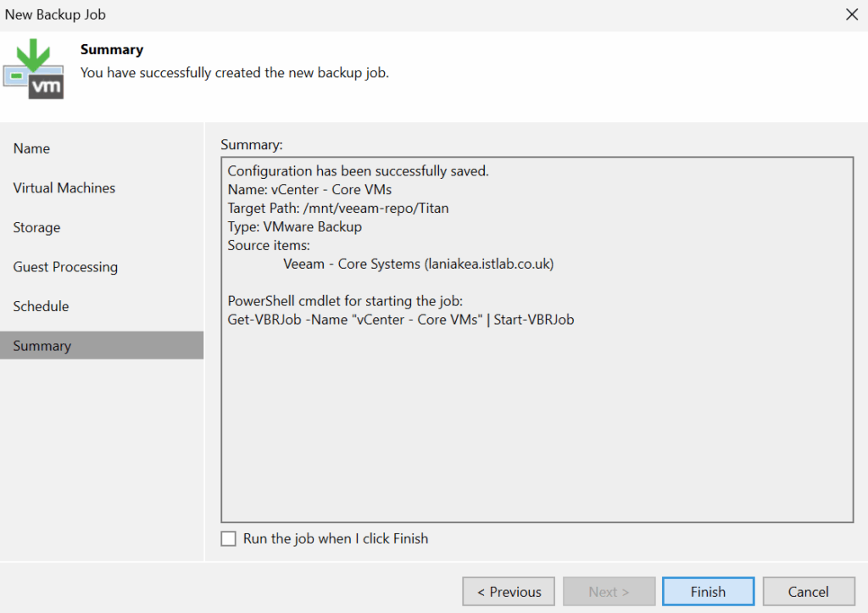Screen dimensions: 868x613
Task: Close the New Backup Job dialog
Action: click(852, 14)
